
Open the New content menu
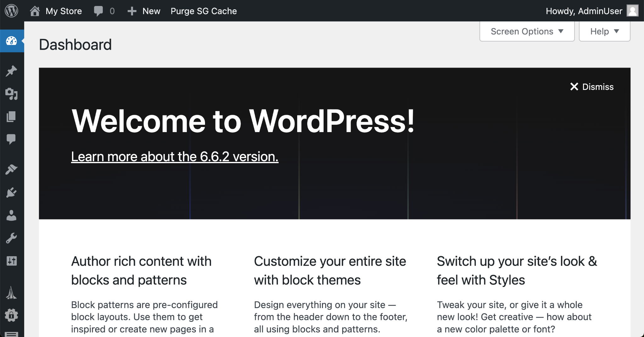coord(151,11)
